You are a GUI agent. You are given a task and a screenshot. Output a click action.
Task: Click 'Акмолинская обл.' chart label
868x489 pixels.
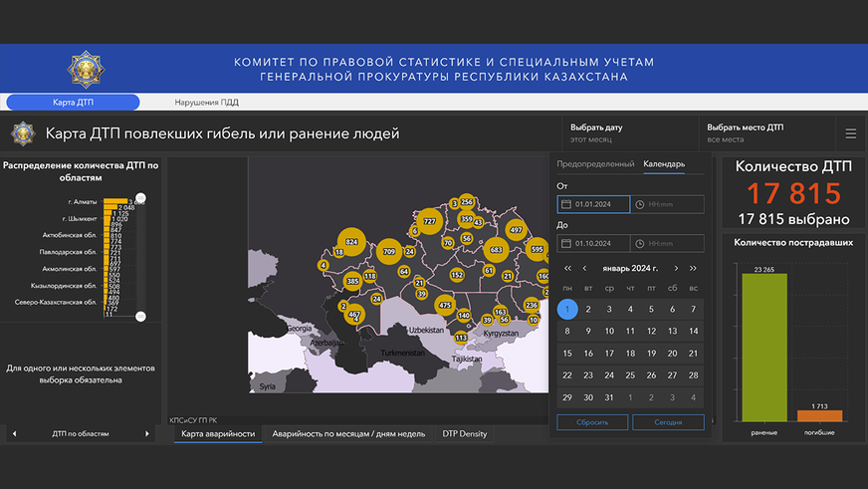[x=70, y=269]
